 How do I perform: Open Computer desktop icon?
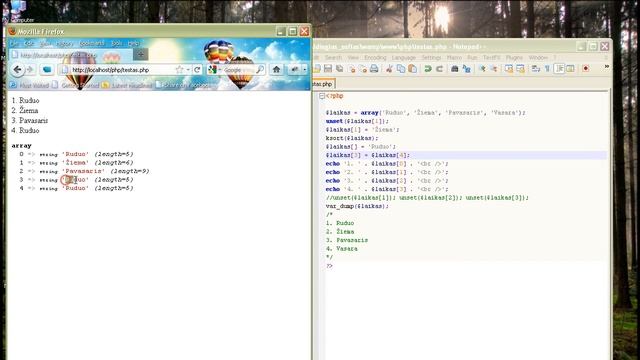18,11
